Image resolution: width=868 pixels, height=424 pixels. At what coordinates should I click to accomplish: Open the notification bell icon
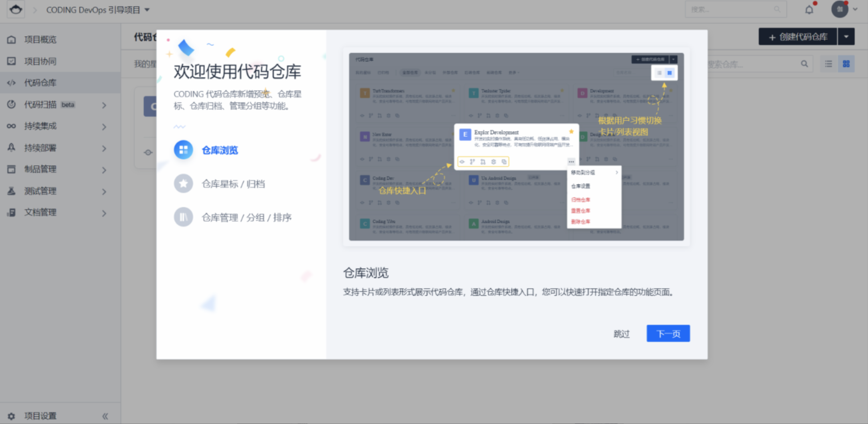(809, 9)
